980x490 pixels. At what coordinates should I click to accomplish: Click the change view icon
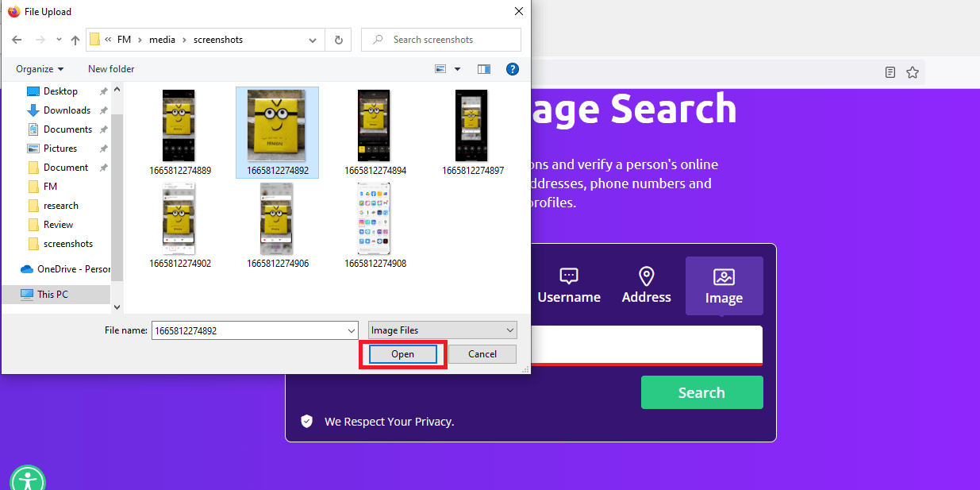tap(441, 69)
